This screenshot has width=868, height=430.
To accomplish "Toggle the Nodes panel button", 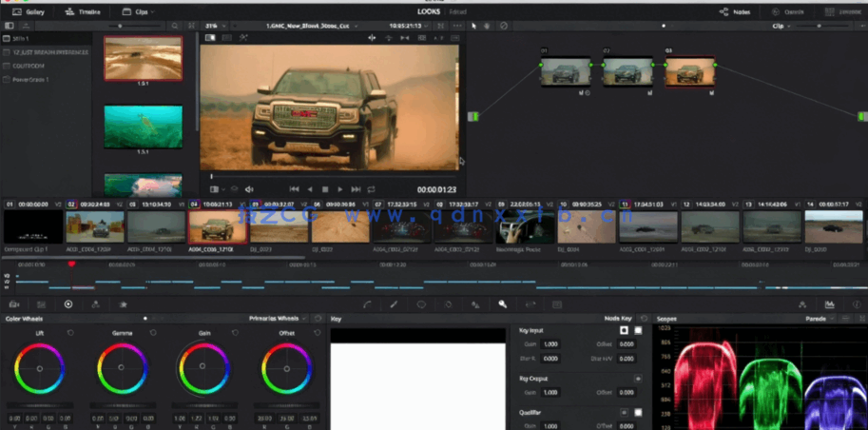I will point(735,11).
